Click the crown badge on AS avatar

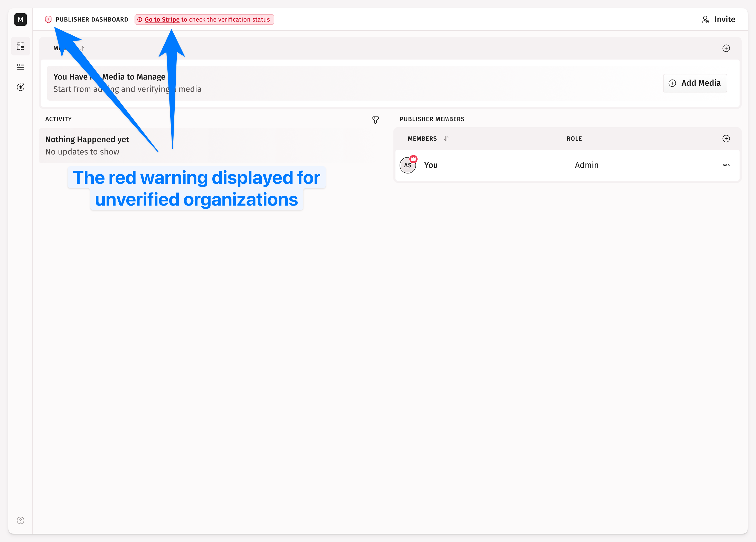coord(414,159)
